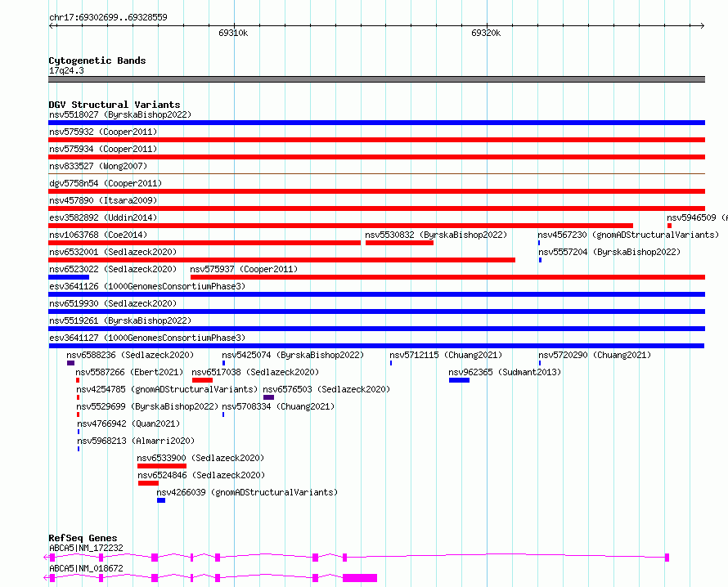The height and width of the screenshot is (587, 728).
Task: Select the blue nsv5518027 variant bar
Action: coord(376,123)
